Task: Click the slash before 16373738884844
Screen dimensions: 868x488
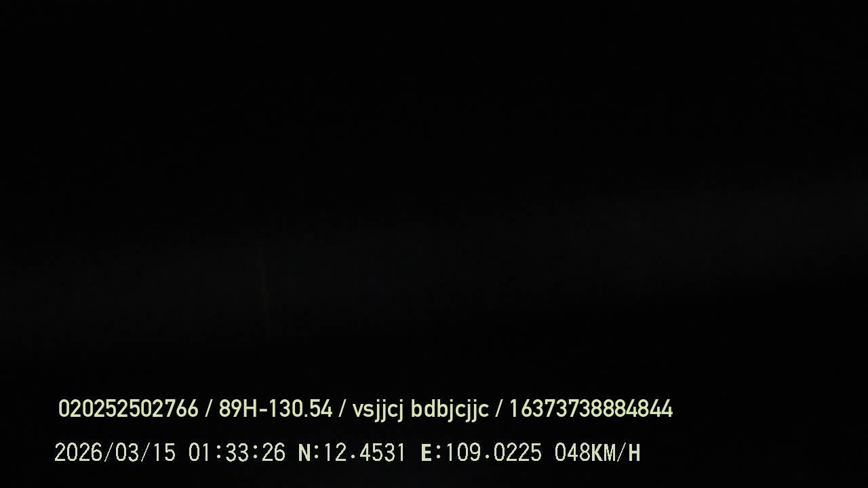Action: point(499,409)
